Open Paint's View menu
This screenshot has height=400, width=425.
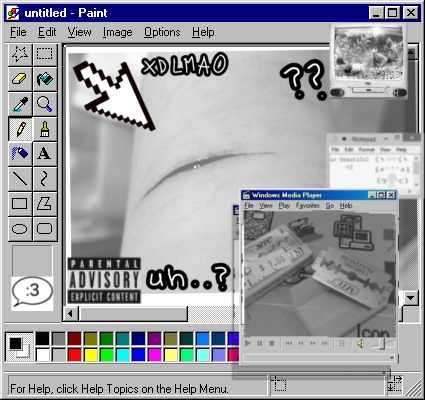click(x=80, y=32)
